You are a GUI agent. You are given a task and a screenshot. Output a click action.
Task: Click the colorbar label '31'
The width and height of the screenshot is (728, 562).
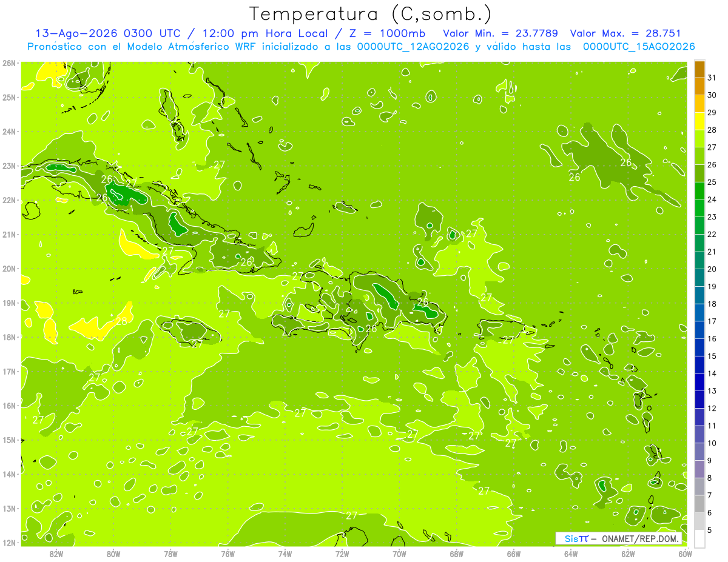(712, 78)
